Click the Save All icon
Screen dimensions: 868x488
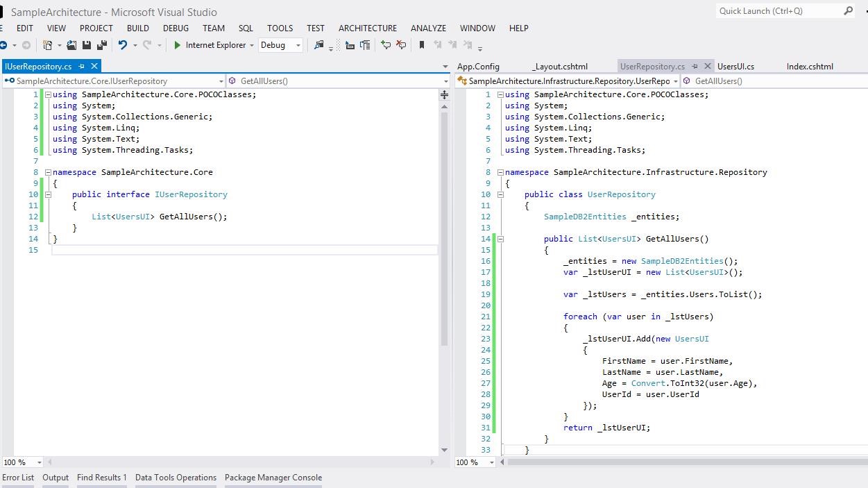pyautogui.click(x=101, y=45)
